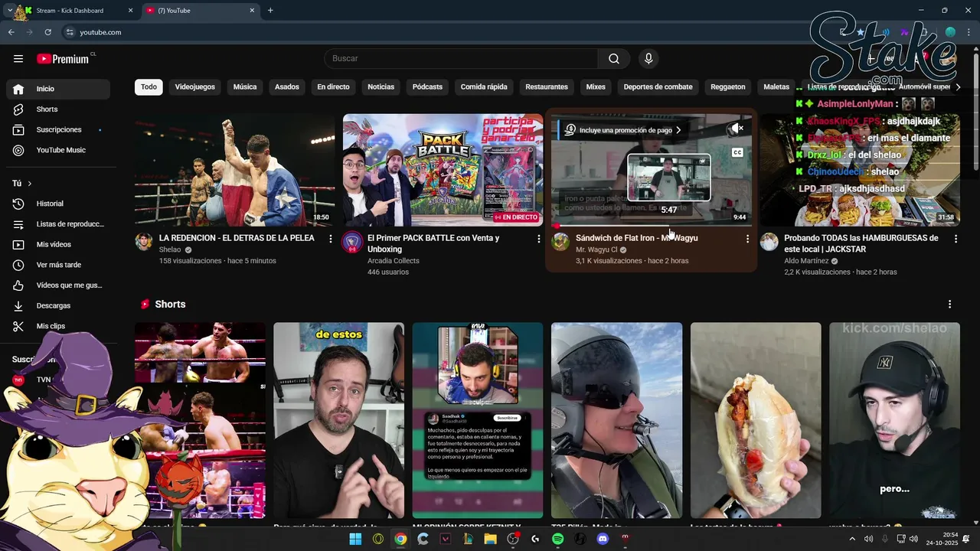Open options for Sándwich de Flat Iron video

pyautogui.click(x=747, y=239)
